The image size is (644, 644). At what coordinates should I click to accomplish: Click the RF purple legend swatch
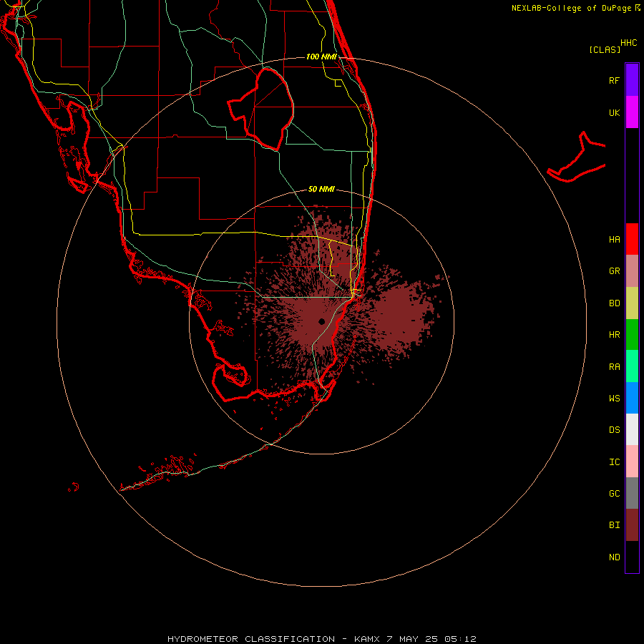(632, 80)
